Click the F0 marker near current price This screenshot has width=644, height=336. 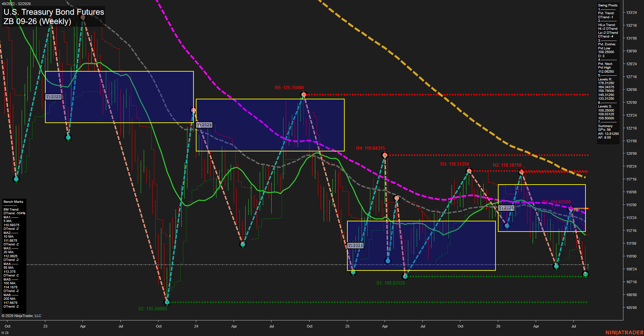pyautogui.click(x=576, y=210)
